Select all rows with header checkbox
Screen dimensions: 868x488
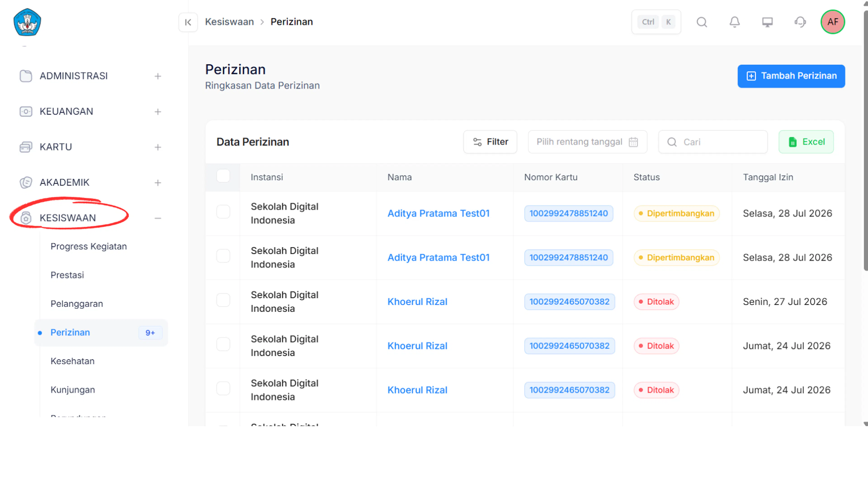click(x=223, y=176)
